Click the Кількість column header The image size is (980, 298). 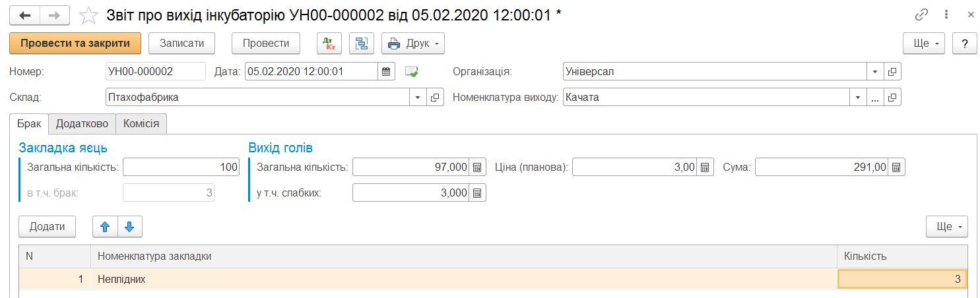(902, 256)
